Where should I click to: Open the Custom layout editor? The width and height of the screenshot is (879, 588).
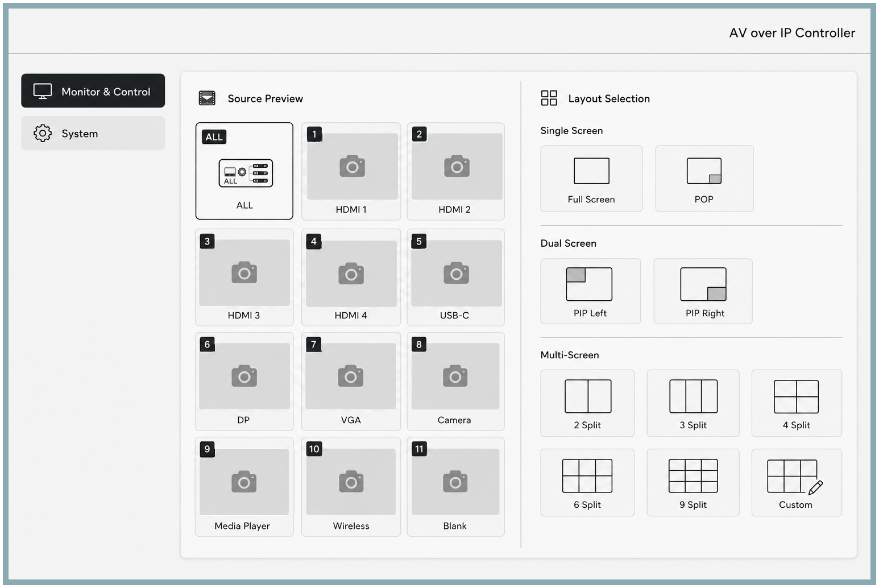pos(797,483)
